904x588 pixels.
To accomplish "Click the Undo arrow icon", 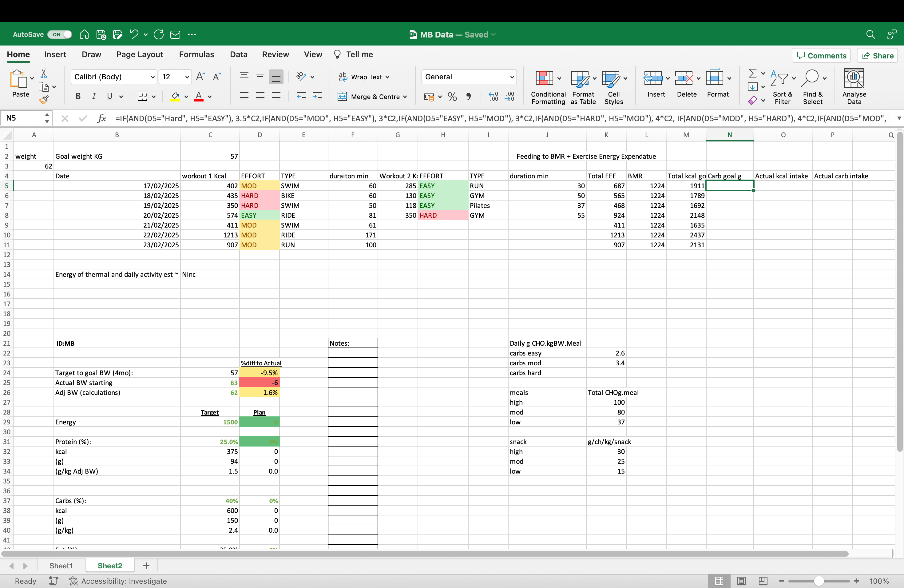I will [x=134, y=34].
